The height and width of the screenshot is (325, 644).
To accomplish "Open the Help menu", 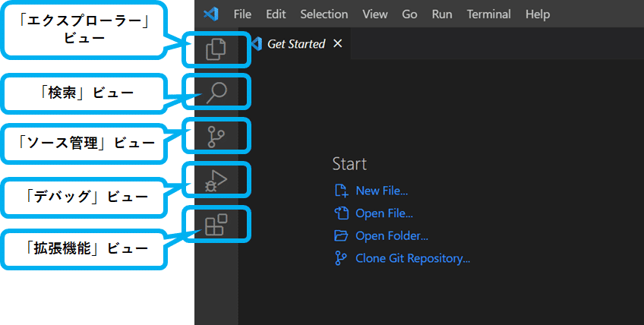I will (x=538, y=14).
